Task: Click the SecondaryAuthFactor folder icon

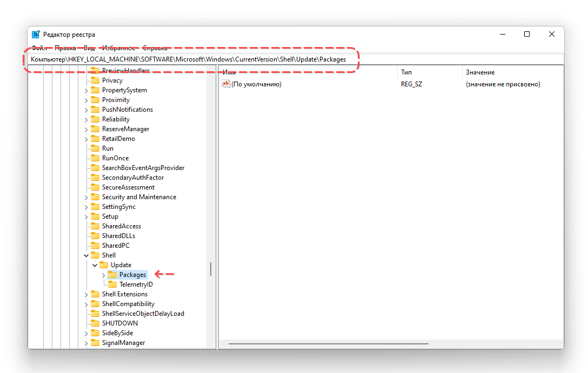Action: click(95, 178)
